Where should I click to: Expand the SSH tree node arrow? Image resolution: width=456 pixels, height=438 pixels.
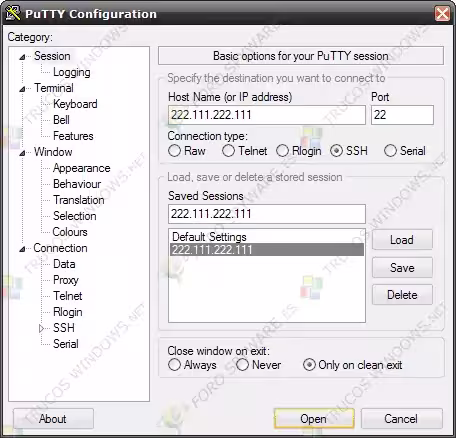(x=41, y=328)
